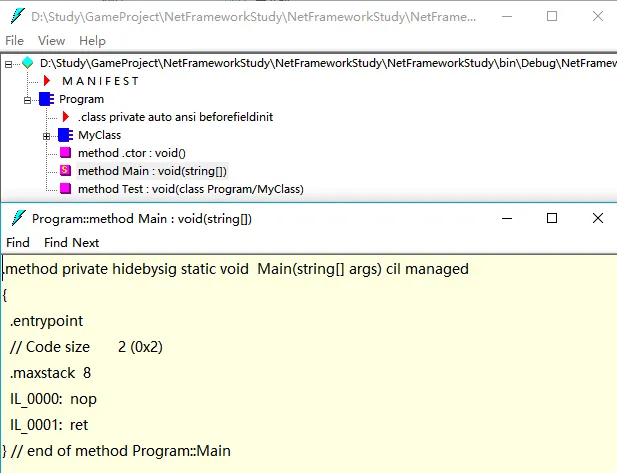This screenshot has height=473, width=617.
Task: Select the M A N I F E S T entry
Action: click(x=101, y=81)
